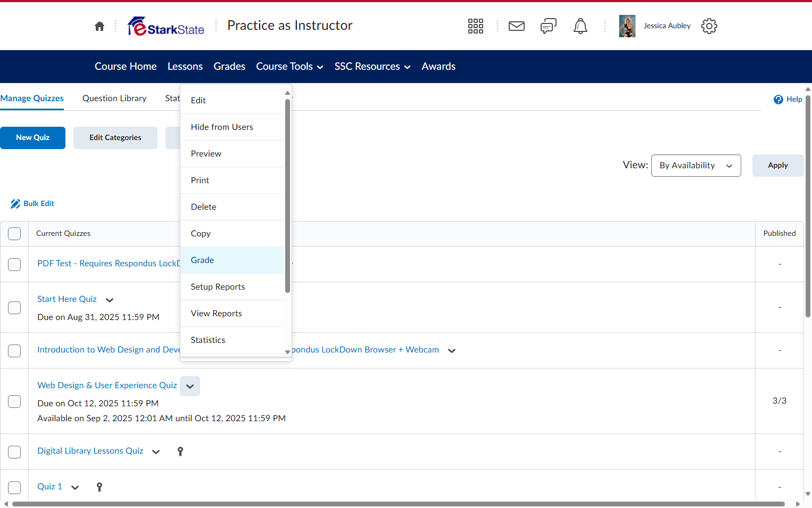Viewport: 812px width, 508px height.
Task: Expand the Course Tools navigation menu
Action: click(x=290, y=67)
